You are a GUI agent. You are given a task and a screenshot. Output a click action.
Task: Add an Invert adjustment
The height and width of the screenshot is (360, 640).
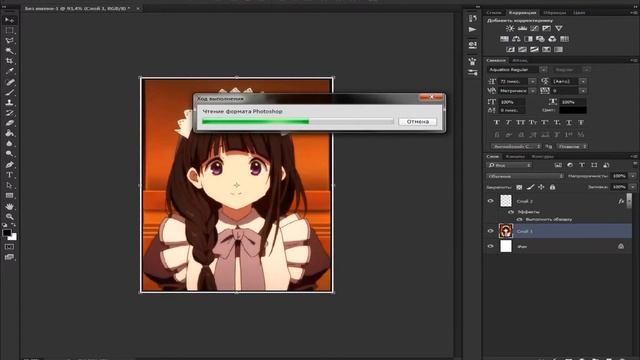click(510, 49)
